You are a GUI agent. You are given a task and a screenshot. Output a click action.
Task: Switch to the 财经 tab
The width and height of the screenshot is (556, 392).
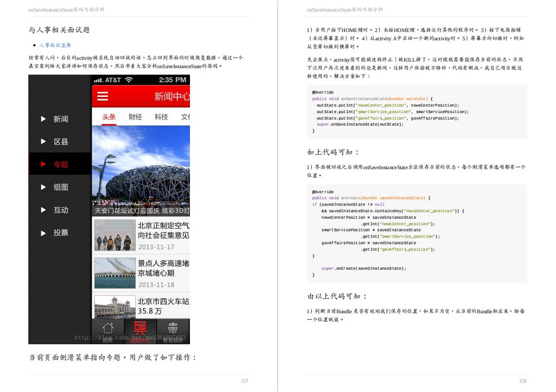pos(135,117)
